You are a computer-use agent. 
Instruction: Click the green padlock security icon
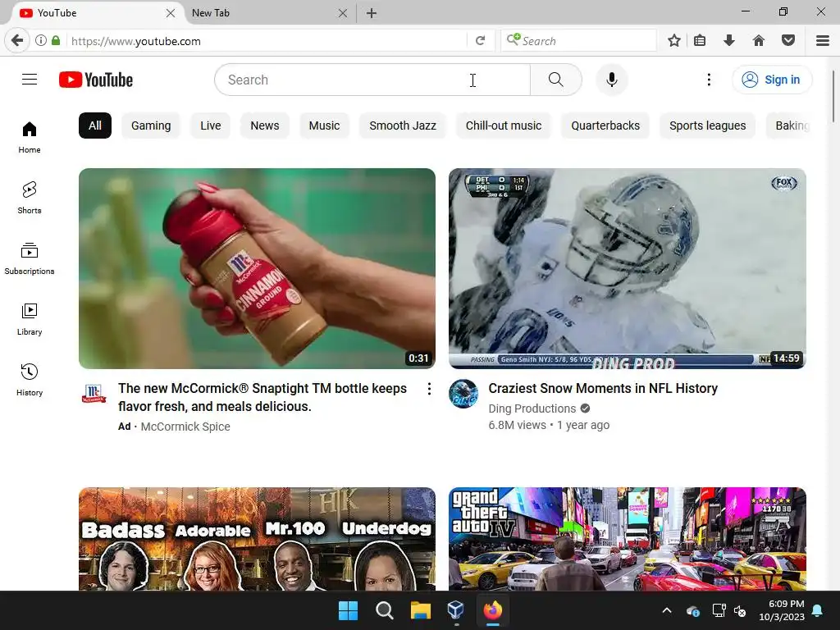click(56, 41)
